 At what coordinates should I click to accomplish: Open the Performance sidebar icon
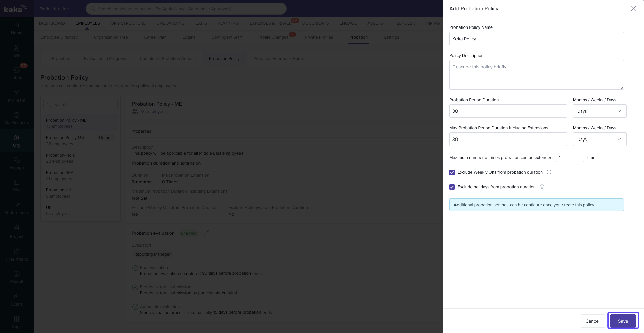(x=17, y=205)
